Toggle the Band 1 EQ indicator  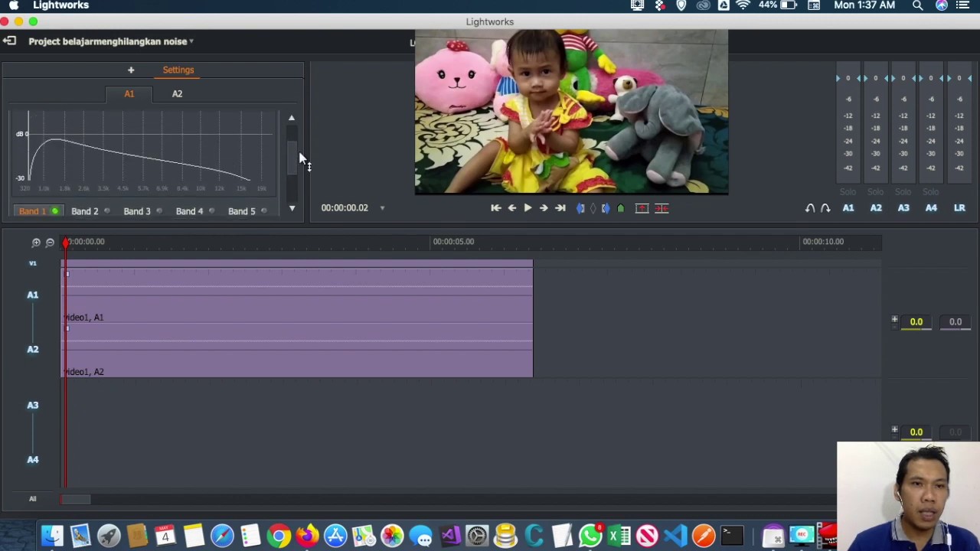pos(55,211)
